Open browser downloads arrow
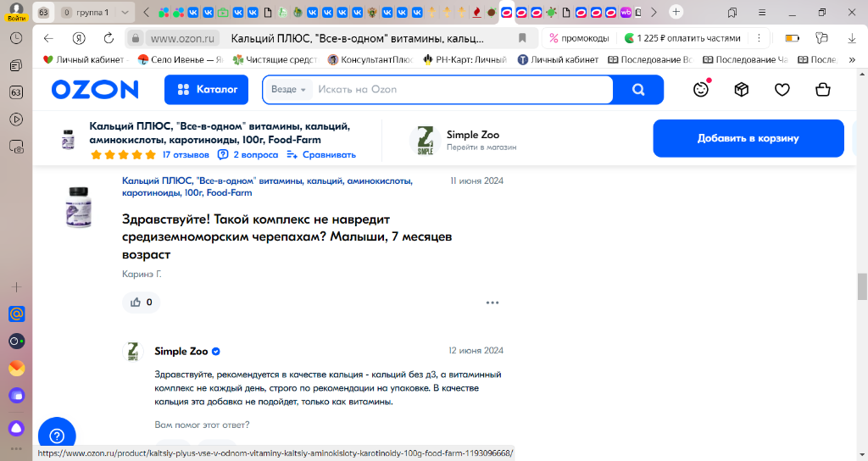Image resolution: width=868 pixels, height=461 pixels. (851, 38)
